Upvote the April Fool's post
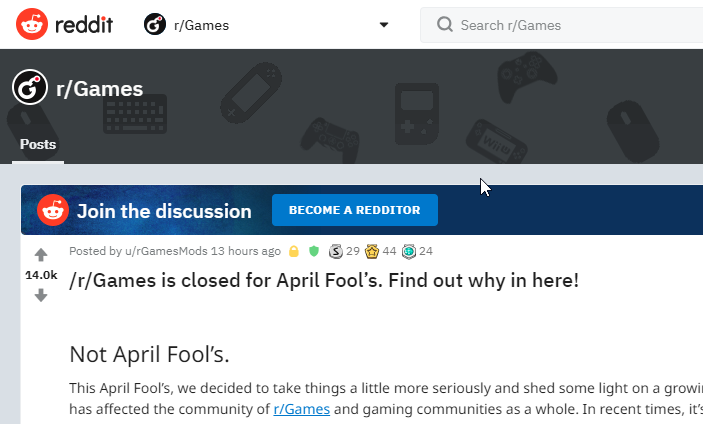 tap(41, 255)
